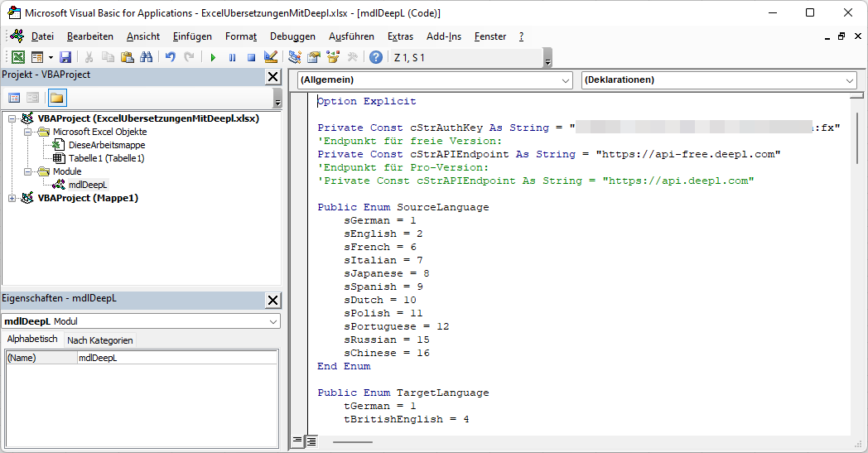Save the workbook with the floppy disk icon
The width and height of the screenshot is (868, 453).
pyautogui.click(x=65, y=57)
